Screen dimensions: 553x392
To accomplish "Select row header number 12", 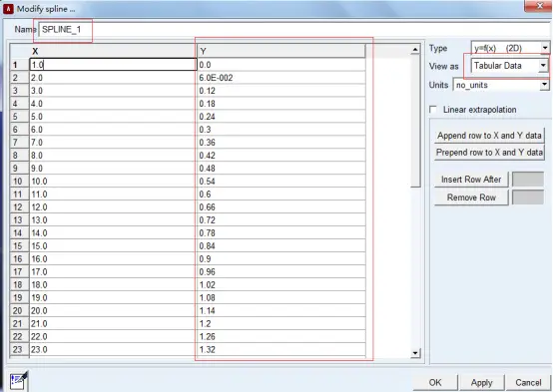I will [x=19, y=206].
